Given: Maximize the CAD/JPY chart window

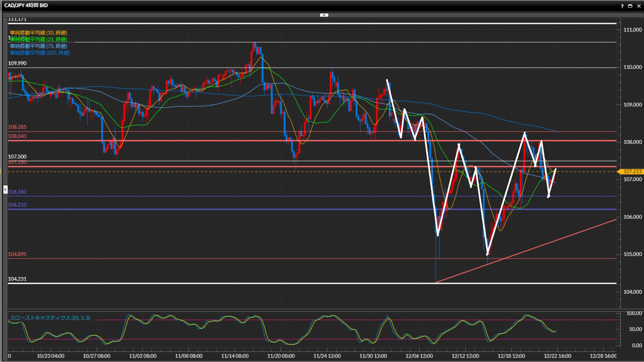Looking at the screenshot, I should point(630,6).
